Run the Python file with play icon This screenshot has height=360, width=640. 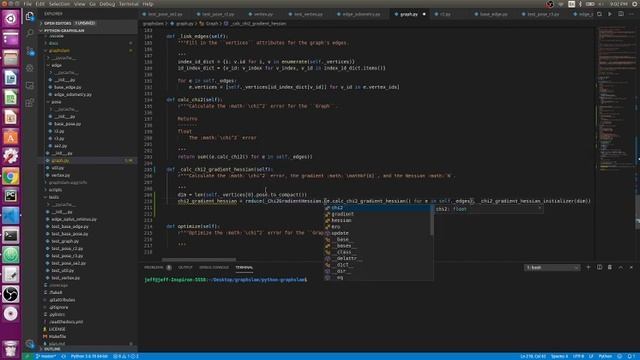[610, 14]
